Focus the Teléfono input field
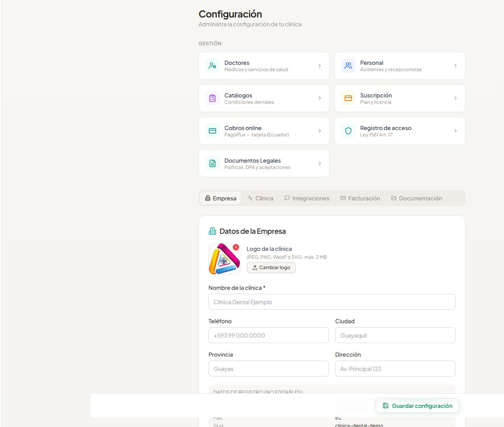The height and width of the screenshot is (427, 504). [x=268, y=335]
